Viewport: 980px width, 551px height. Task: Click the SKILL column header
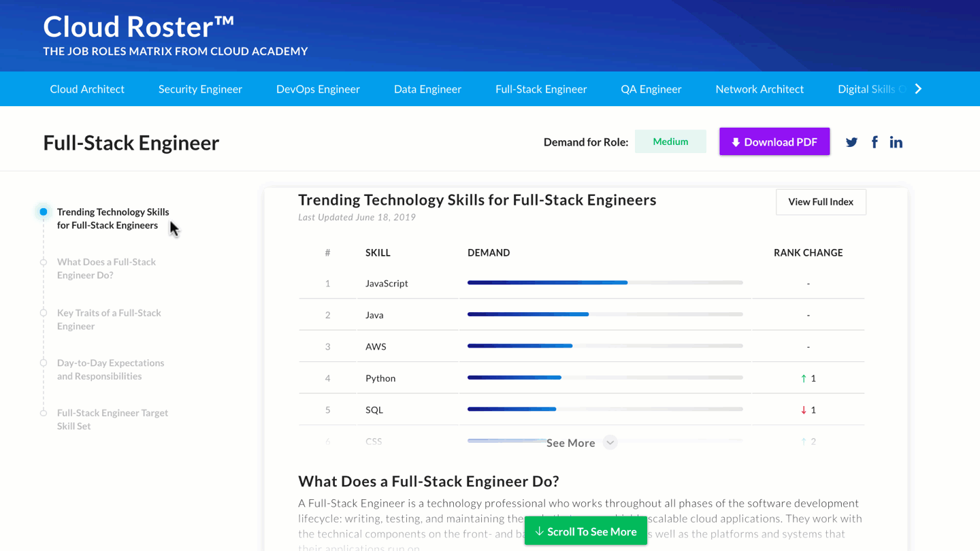pyautogui.click(x=378, y=252)
